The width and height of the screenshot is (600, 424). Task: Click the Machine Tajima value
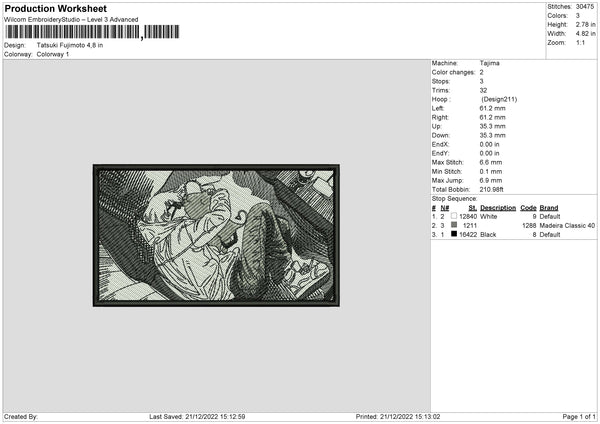[x=489, y=63]
